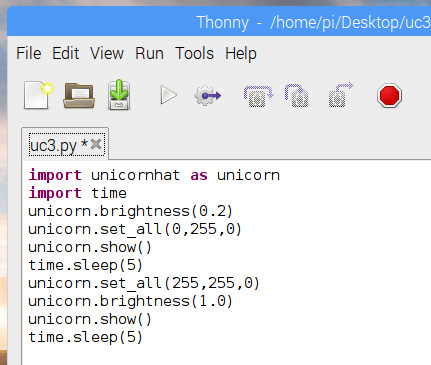The width and height of the screenshot is (431, 365).
Task: Open the View menu
Action: point(107,53)
